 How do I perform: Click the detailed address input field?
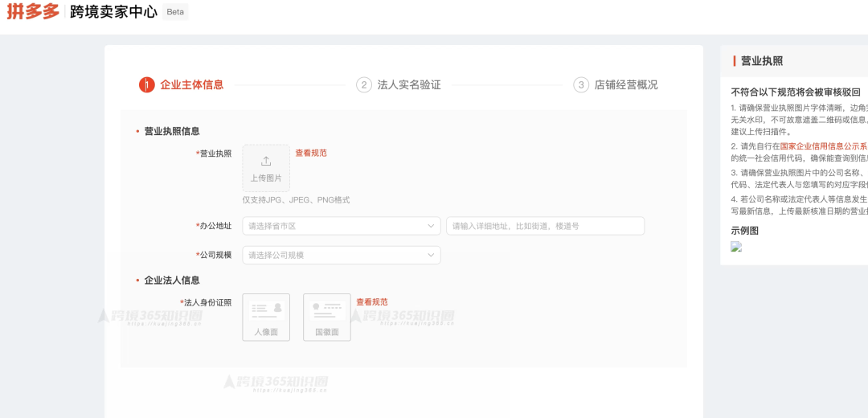pyautogui.click(x=545, y=226)
